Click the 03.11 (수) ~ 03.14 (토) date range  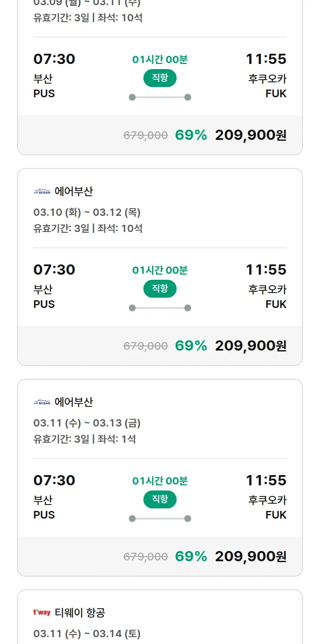[x=87, y=634]
